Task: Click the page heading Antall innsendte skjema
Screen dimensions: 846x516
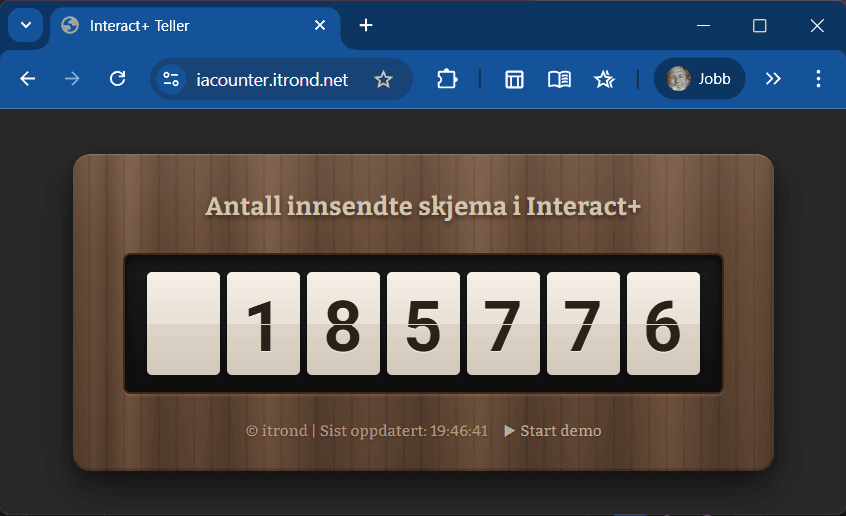Action: 423,206
